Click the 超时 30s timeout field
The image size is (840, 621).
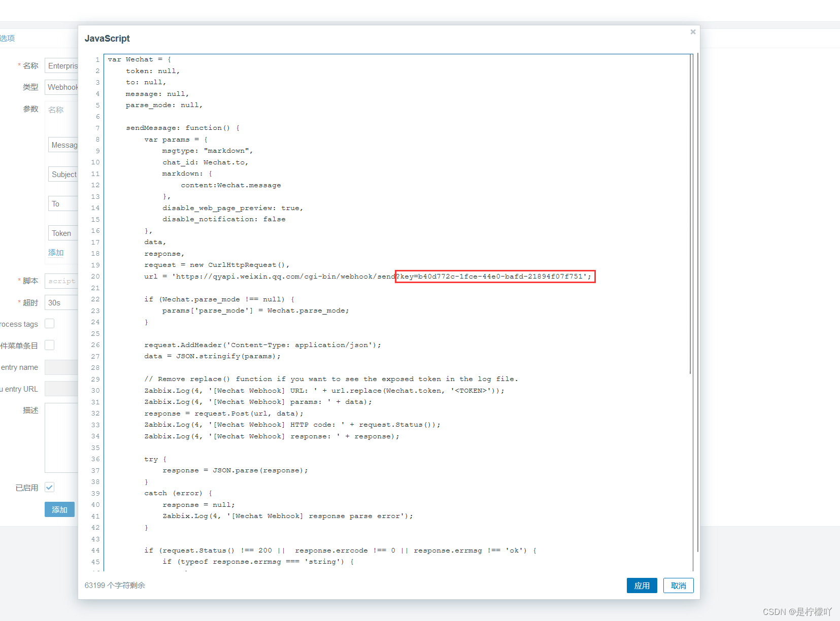(x=61, y=303)
